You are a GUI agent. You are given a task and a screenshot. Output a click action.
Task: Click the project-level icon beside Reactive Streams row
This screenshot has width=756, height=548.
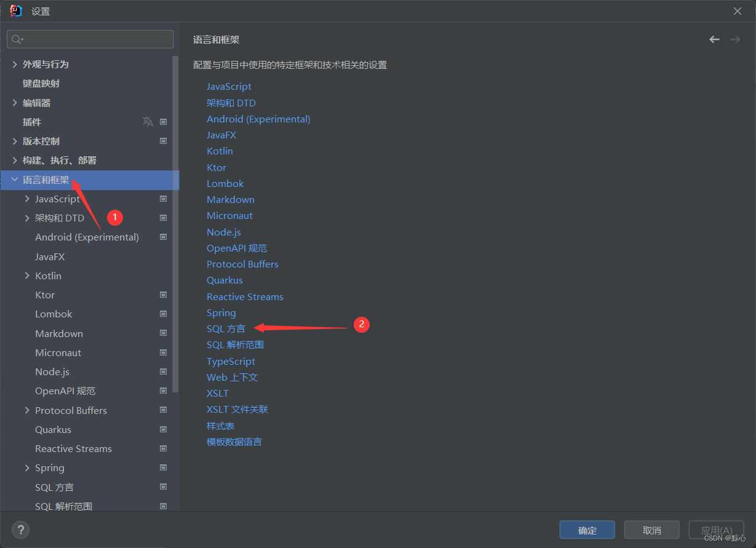coord(164,448)
